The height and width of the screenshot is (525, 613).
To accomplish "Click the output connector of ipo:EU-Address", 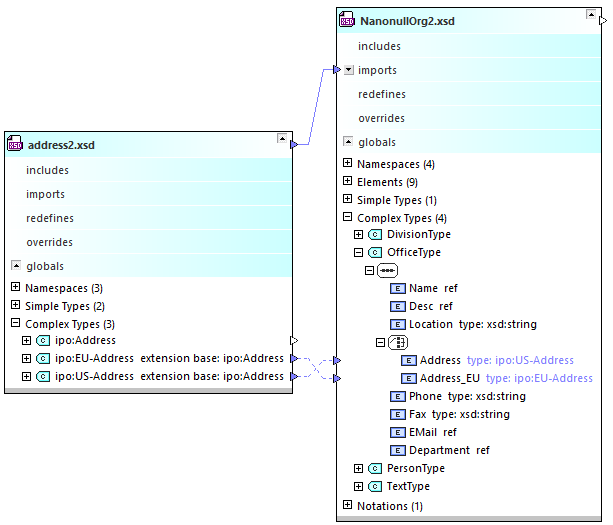I will tap(293, 358).
